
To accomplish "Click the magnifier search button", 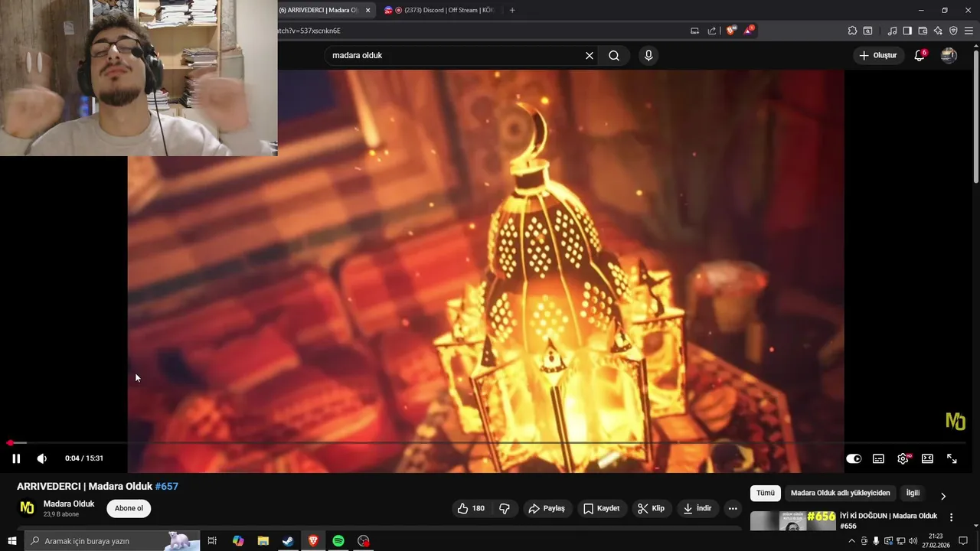I will [x=614, y=55].
